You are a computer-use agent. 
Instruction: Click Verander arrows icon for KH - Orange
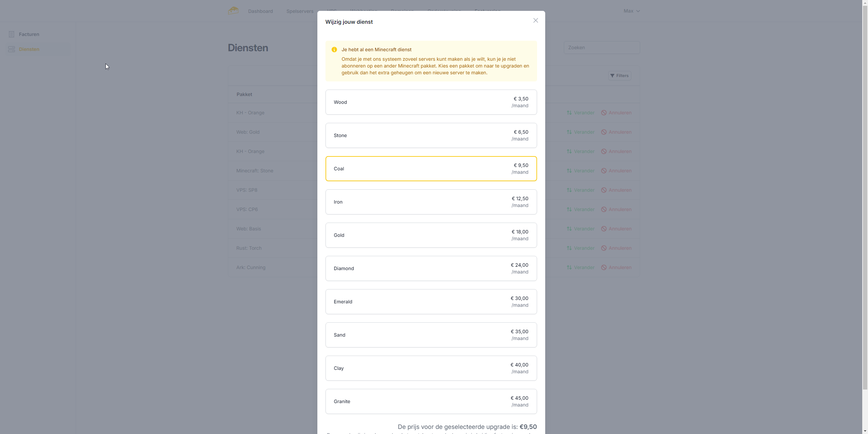569,113
